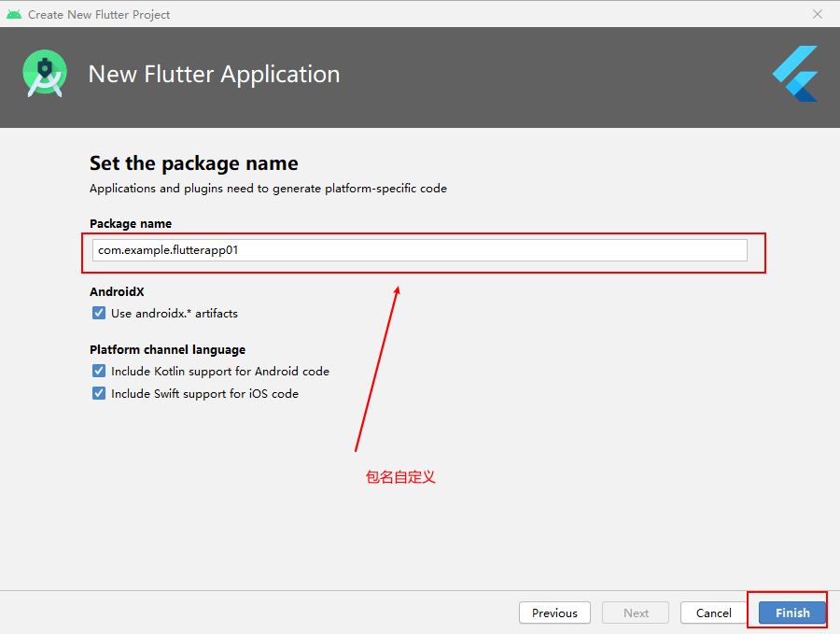Click the Android Studio logo in header
The height and width of the screenshot is (634, 840).
pyautogui.click(x=45, y=74)
